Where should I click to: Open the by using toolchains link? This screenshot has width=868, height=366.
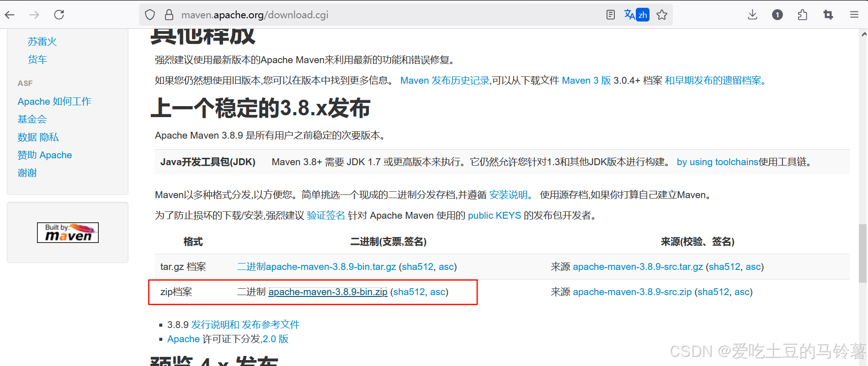click(718, 162)
